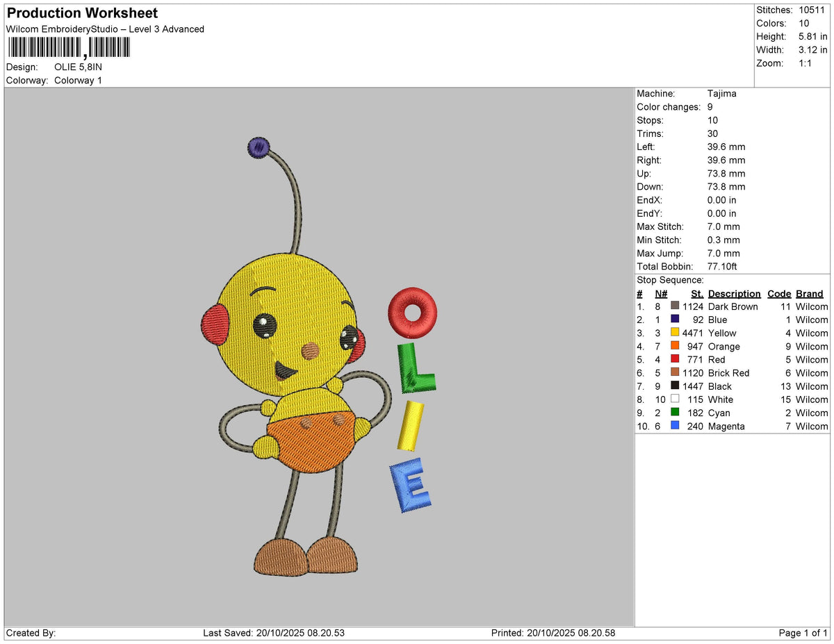Image resolution: width=834 pixels, height=644 pixels.
Task: Click the Max Stitch value '7.0 mm'
Action: point(723,226)
